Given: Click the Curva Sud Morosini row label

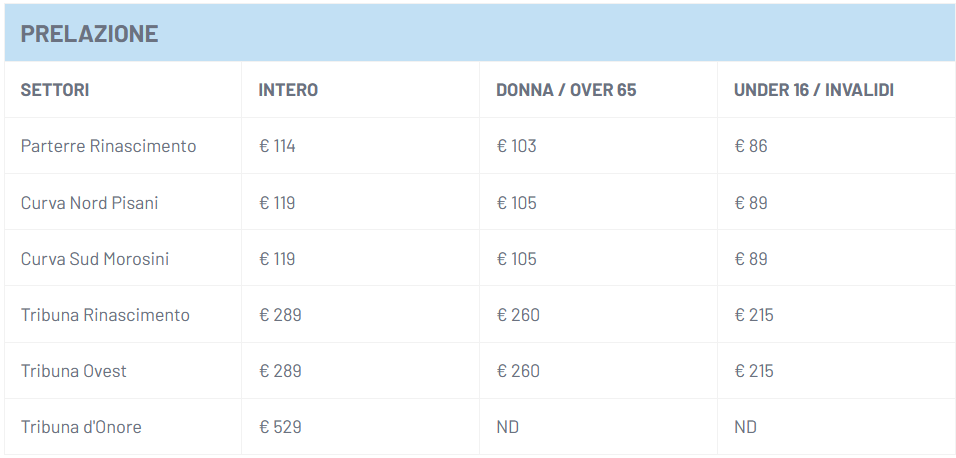Looking at the screenshot, I should 94,259.
